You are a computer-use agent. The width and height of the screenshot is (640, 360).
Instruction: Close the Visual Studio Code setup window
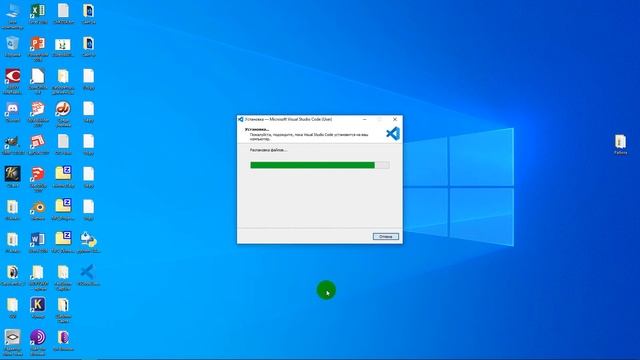pyautogui.click(x=395, y=119)
